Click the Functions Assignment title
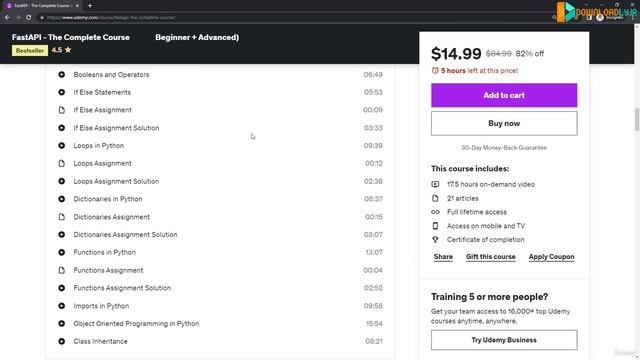Image resolution: width=640 pixels, height=360 pixels. (x=108, y=270)
